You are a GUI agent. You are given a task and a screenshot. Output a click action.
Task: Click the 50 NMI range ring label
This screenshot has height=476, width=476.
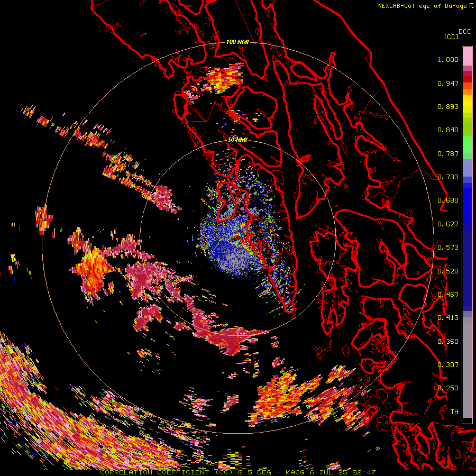tap(237, 140)
